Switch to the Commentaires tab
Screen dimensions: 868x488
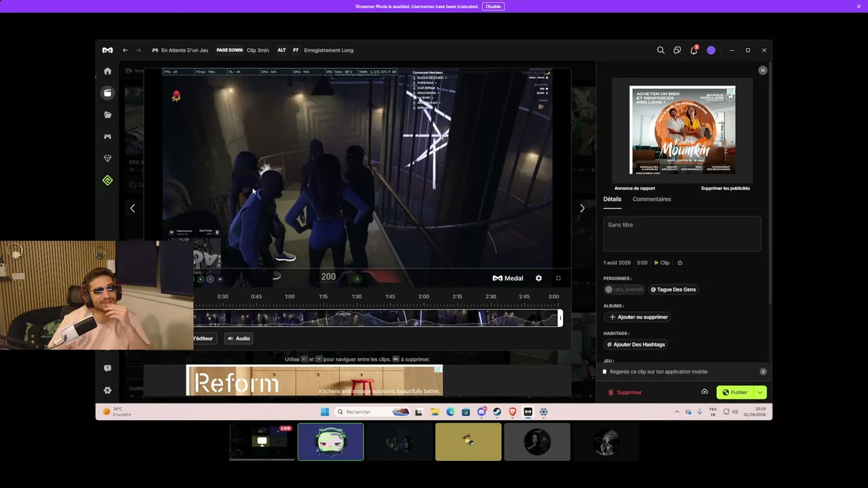click(x=652, y=199)
